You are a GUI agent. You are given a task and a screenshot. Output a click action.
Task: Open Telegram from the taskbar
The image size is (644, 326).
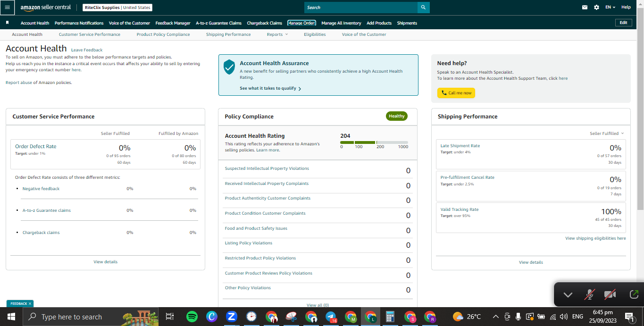click(331, 317)
